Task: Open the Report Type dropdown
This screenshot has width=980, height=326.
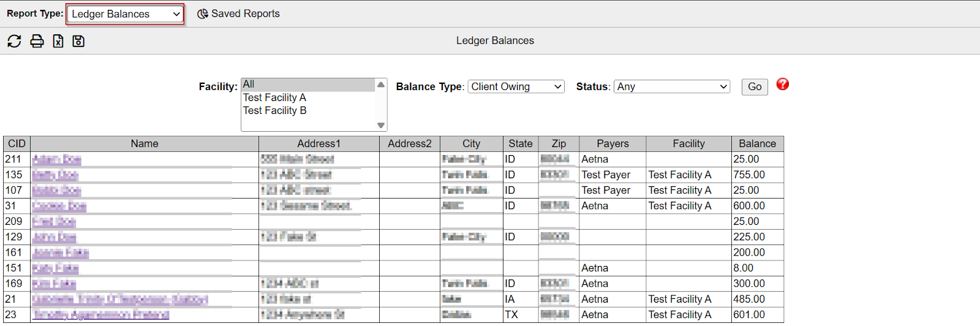Action: tap(125, 14)
